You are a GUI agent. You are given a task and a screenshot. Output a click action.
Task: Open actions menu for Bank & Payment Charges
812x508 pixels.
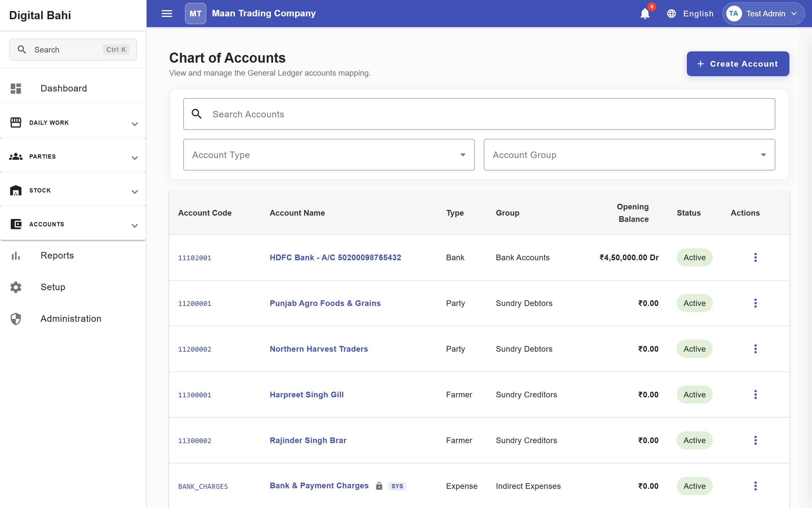click(x=755, y=486)
